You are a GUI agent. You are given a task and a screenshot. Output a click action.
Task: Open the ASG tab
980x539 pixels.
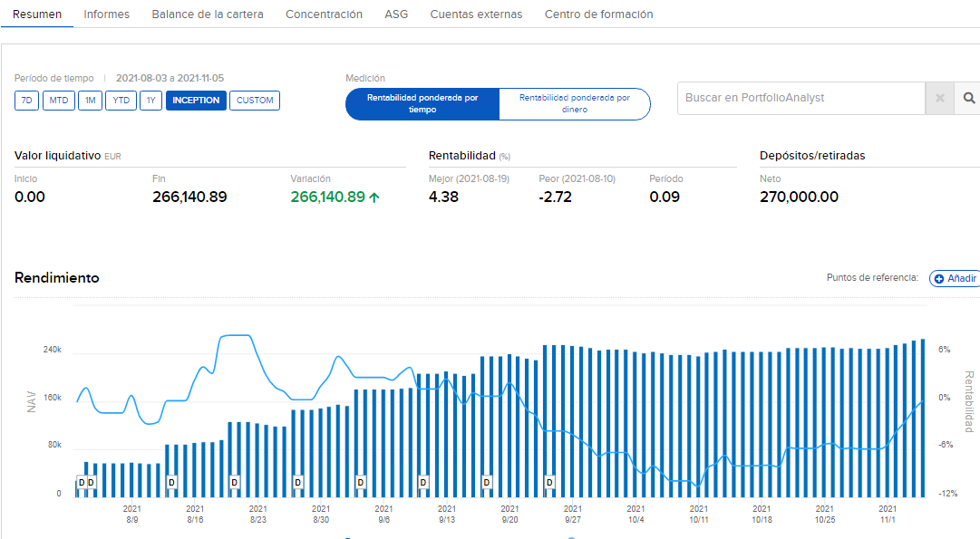click(396, 14)
